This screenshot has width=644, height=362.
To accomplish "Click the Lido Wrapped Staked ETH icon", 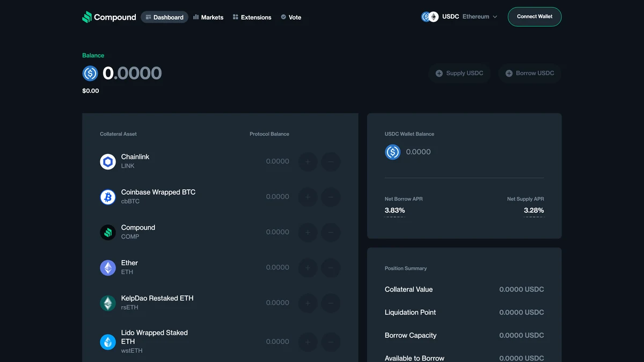I will (x=108, y=342).
